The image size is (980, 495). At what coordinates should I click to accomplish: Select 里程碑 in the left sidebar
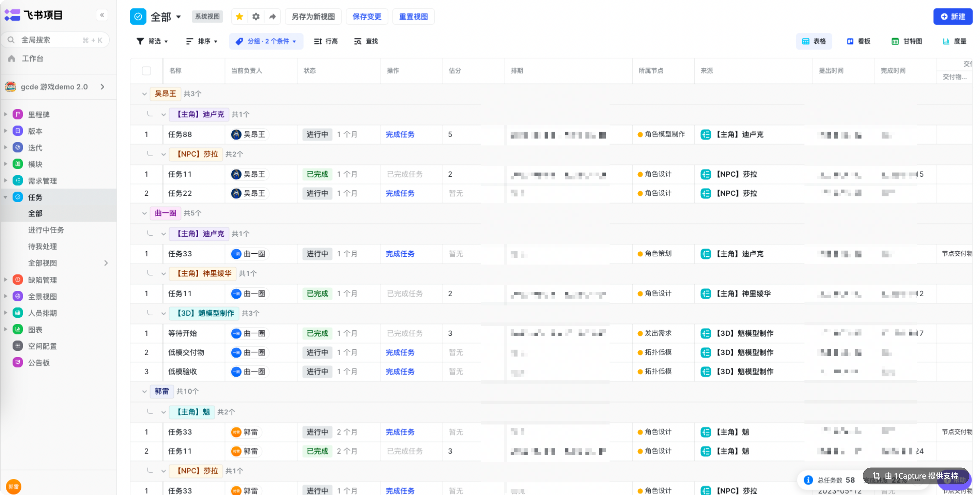click(39, 114)
